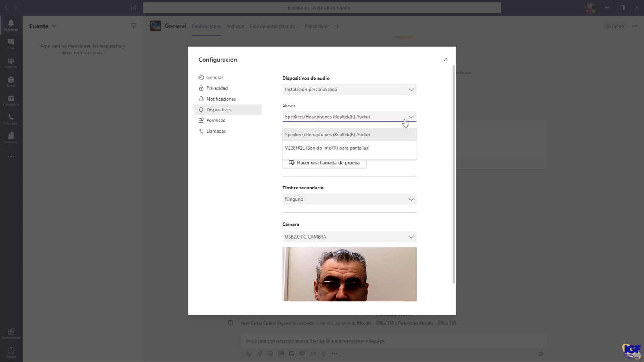Image resolution: width=644 pixels, height=362 pixels.
Task: Click the top command search box
Action: pos(322,8)
